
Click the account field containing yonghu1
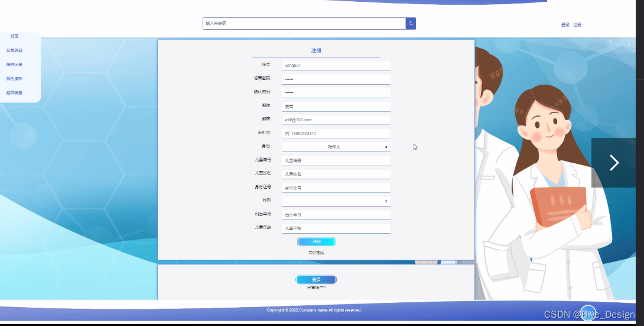point(336,66)
